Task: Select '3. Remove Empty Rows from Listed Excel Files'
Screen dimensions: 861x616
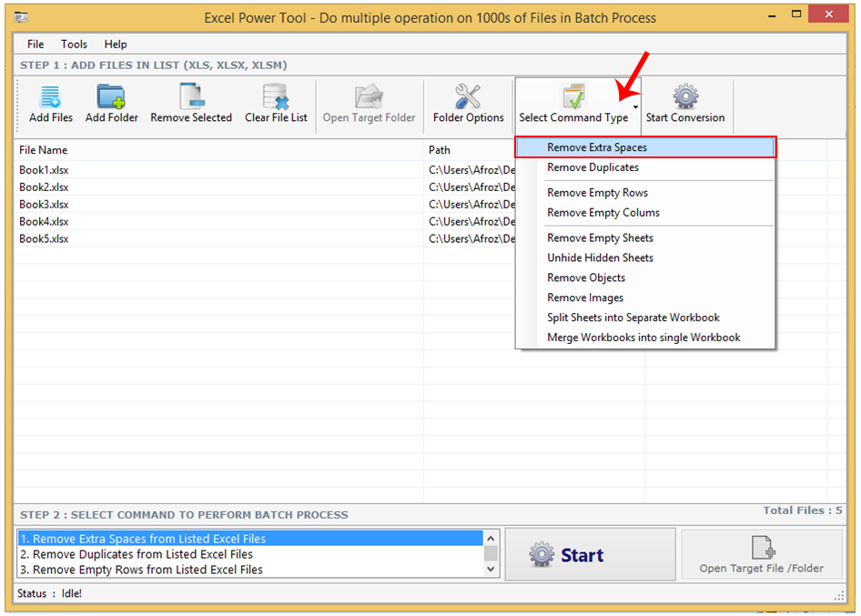Action: (250, 570)
